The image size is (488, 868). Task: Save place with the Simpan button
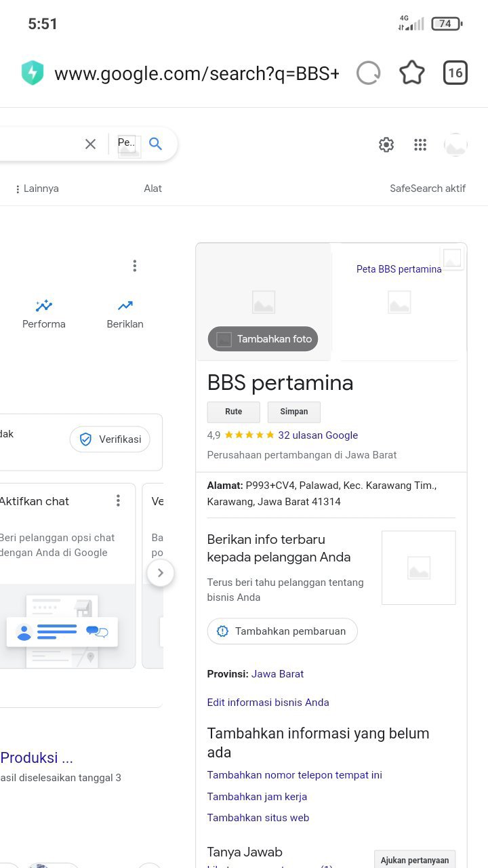click(x=293, y=412)
